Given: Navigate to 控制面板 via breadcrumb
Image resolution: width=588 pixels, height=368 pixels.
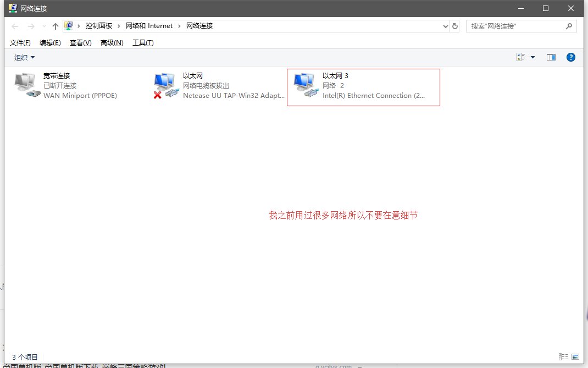Looking at the screenshot, I should (101, 25).
